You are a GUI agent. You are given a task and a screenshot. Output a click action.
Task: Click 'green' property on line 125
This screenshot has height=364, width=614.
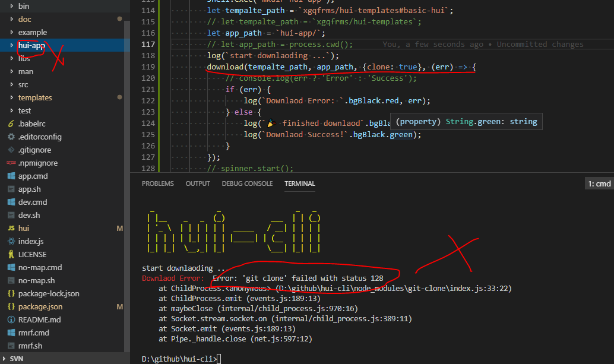click(401, 135)
